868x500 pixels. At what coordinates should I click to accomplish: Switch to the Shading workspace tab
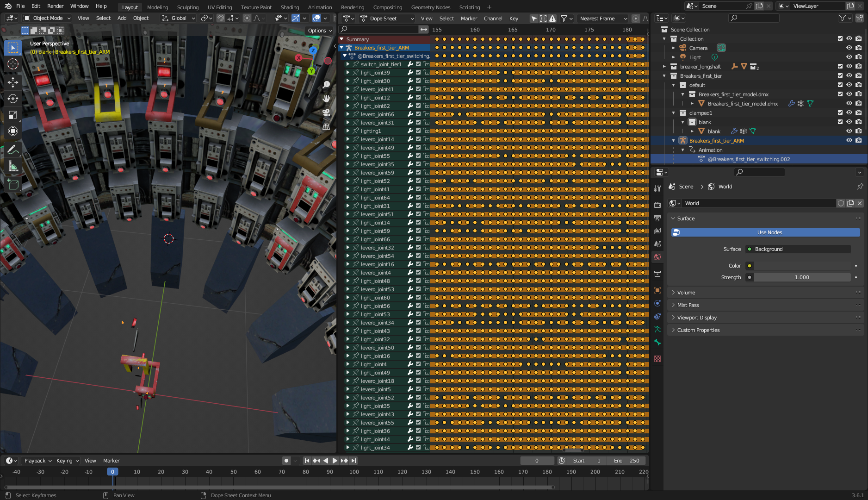(290, 7)
